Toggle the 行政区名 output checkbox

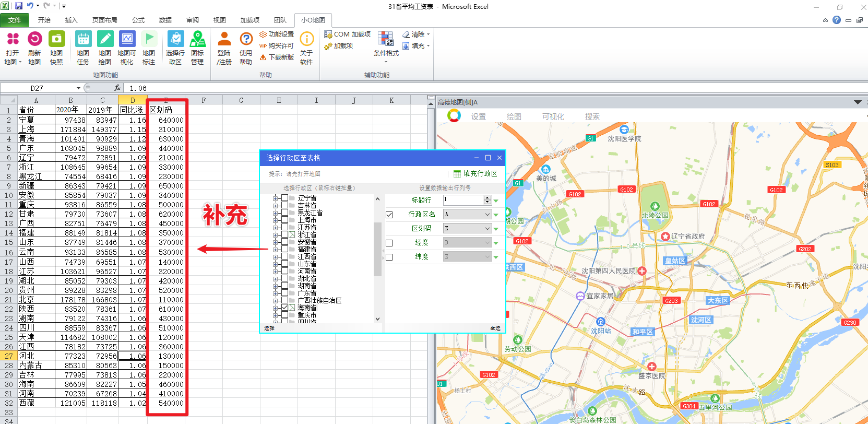click(x=389, y=215)
